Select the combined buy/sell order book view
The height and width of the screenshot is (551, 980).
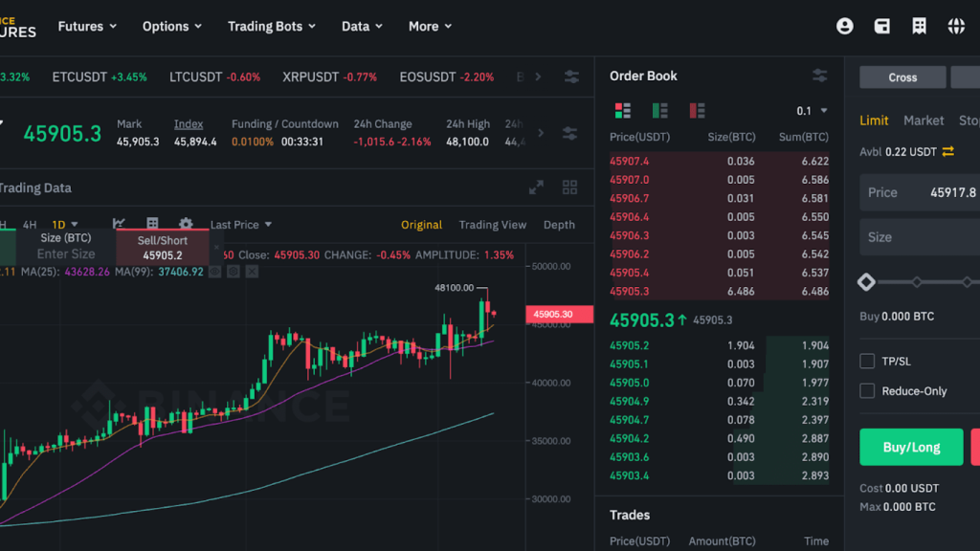coord(622,109)
